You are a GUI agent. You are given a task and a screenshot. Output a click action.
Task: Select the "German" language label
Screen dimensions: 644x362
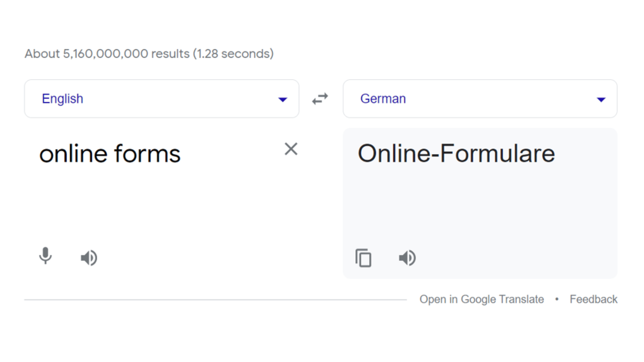click(383, 98)
